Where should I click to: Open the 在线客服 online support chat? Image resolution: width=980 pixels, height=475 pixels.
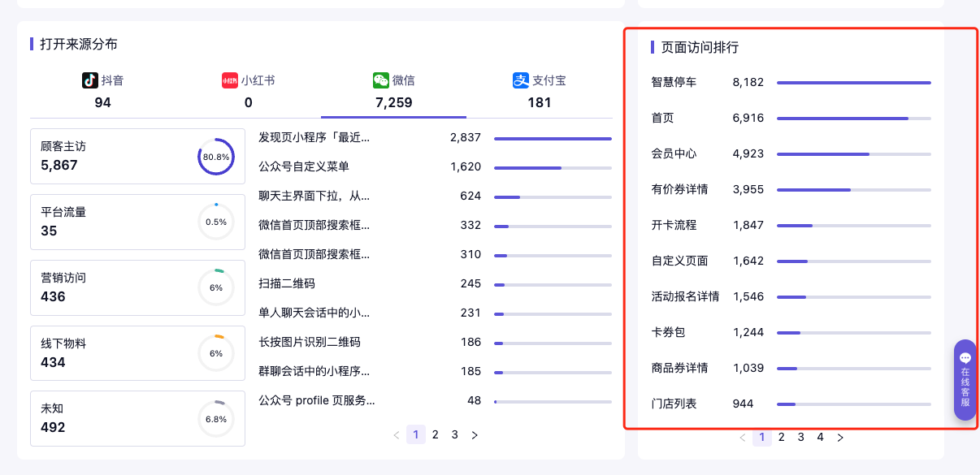(x=965, y=380)
